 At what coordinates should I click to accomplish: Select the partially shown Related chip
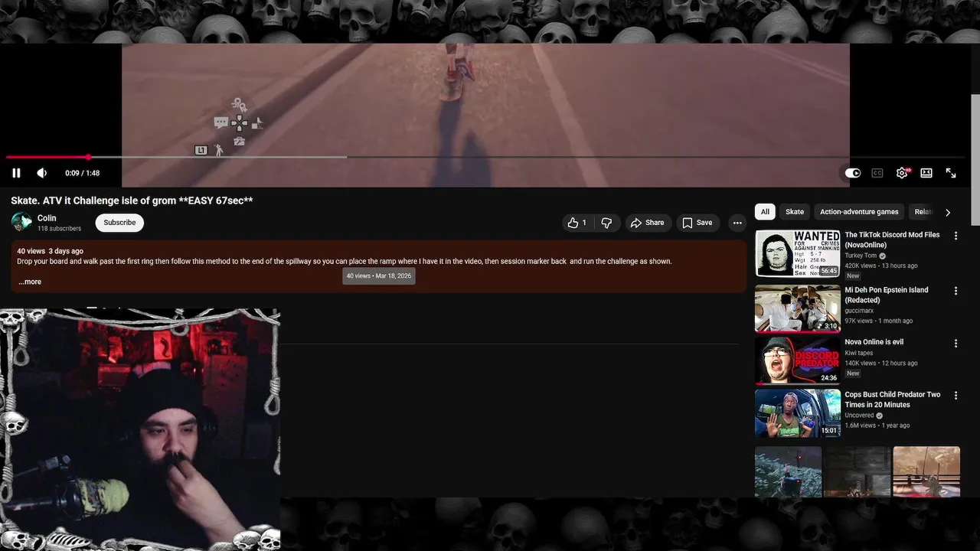(x=923, y=212)
